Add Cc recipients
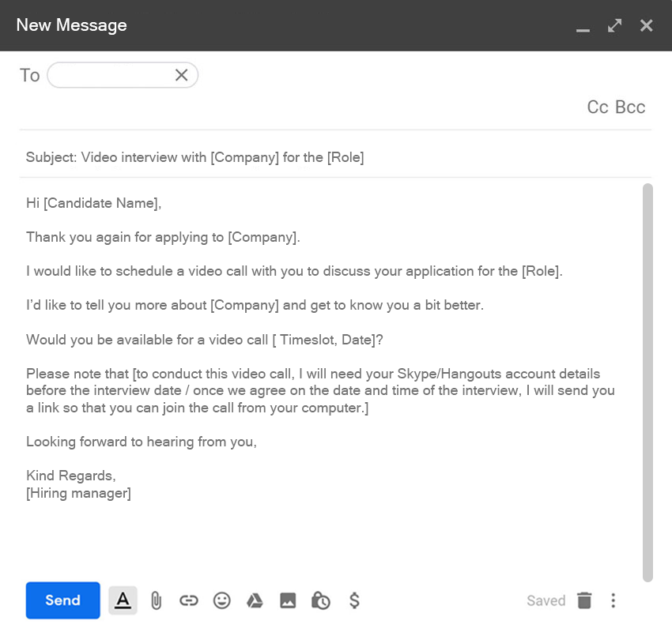 tap(598, 107)
